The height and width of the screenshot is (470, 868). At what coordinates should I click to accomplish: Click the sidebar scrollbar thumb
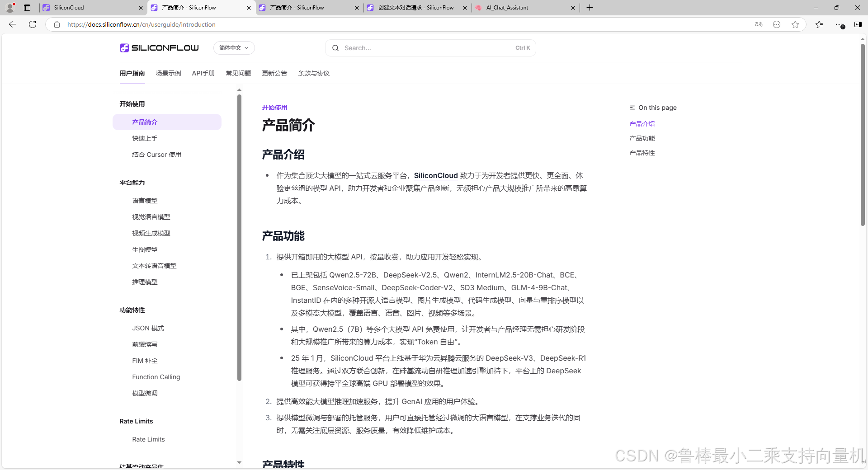239,237
